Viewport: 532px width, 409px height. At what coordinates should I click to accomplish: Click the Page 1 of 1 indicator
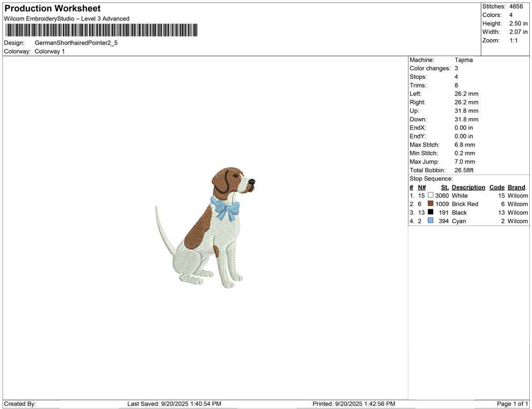click(512, 404)
